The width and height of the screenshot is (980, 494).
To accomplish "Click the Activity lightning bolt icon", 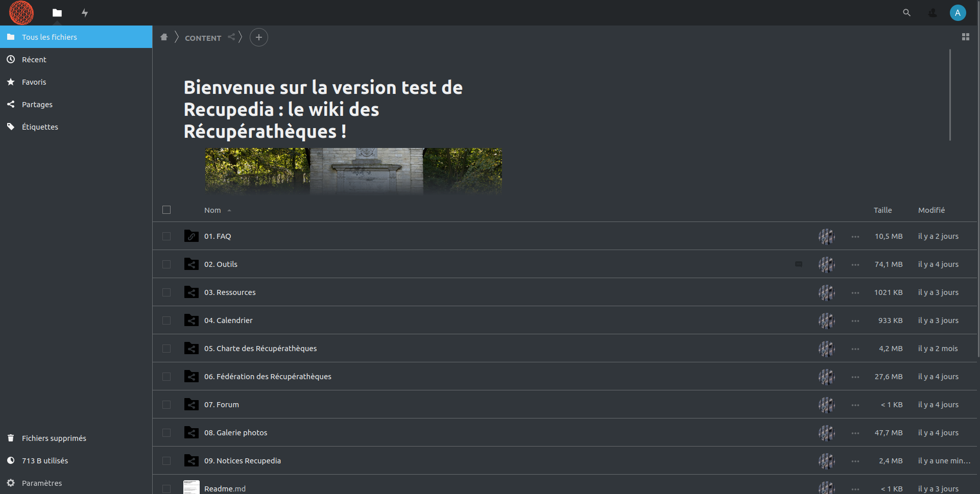I will click(85, 13).
